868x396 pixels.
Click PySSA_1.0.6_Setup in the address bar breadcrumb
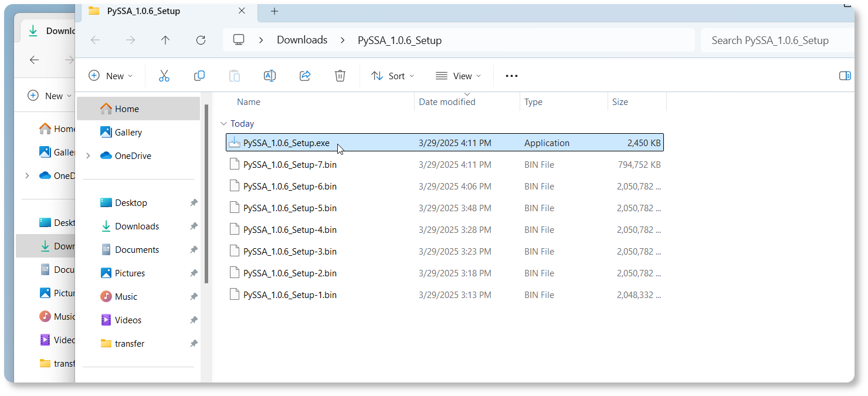coord(399,40)
